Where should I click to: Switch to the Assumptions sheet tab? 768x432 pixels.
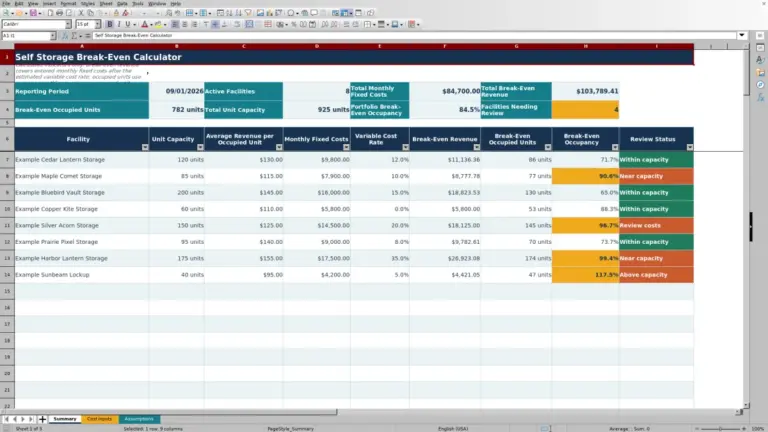click(x=139, y=419)
